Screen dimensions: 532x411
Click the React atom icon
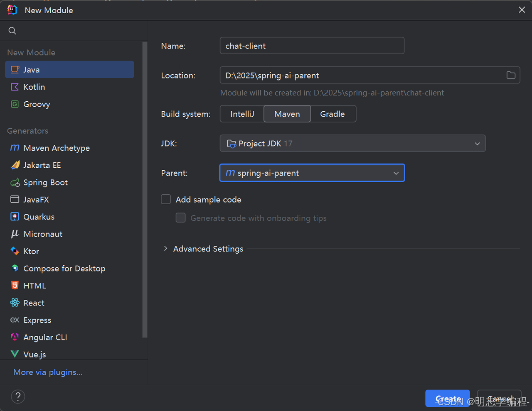point(15,303)
